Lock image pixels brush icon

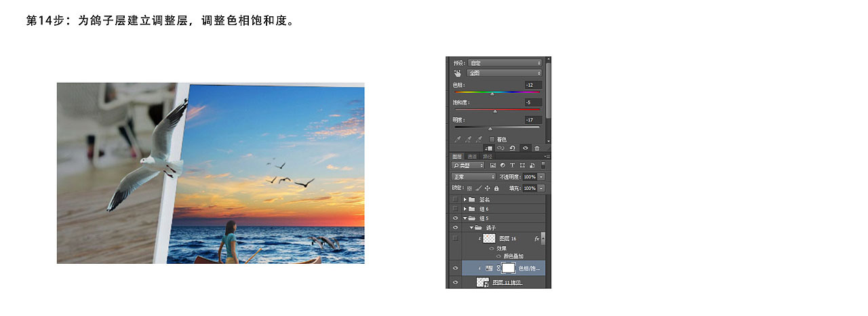click(x=478, y=188)
